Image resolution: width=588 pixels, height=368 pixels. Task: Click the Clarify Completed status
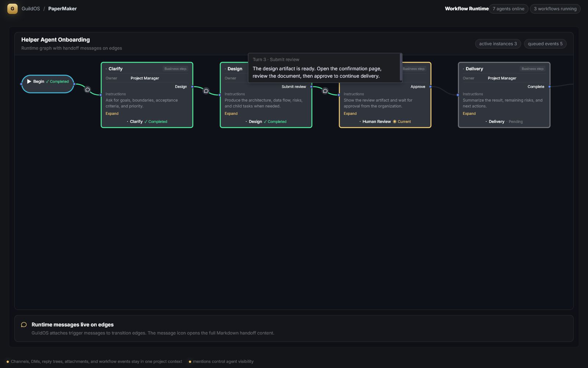tap(155, 121)
